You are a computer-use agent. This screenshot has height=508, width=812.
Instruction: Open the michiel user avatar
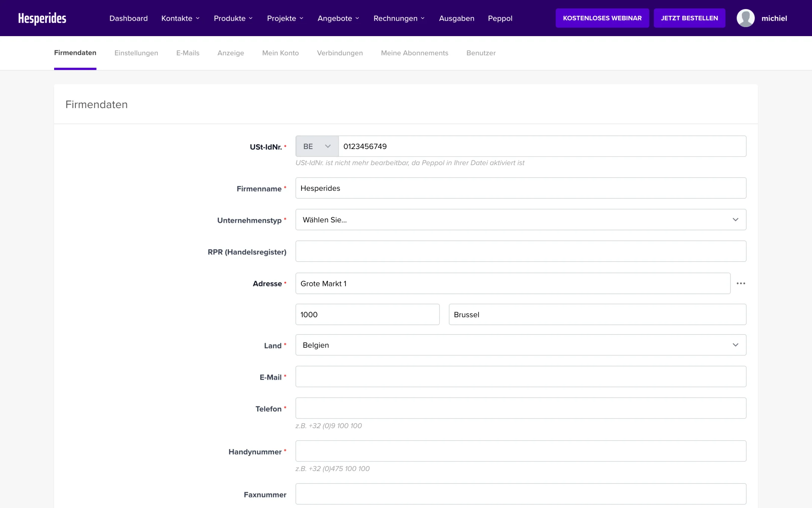[745, 18]
